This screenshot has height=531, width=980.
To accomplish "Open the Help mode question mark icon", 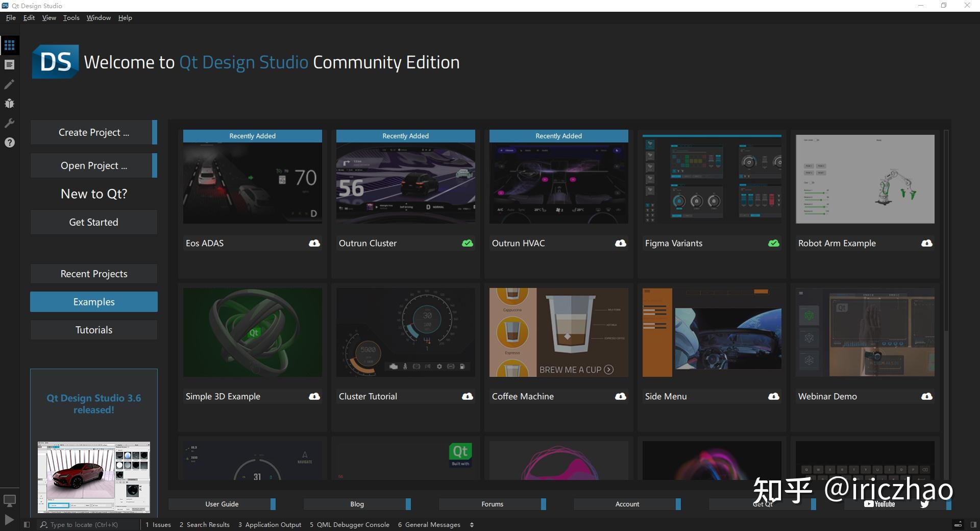I will (9, 142).
